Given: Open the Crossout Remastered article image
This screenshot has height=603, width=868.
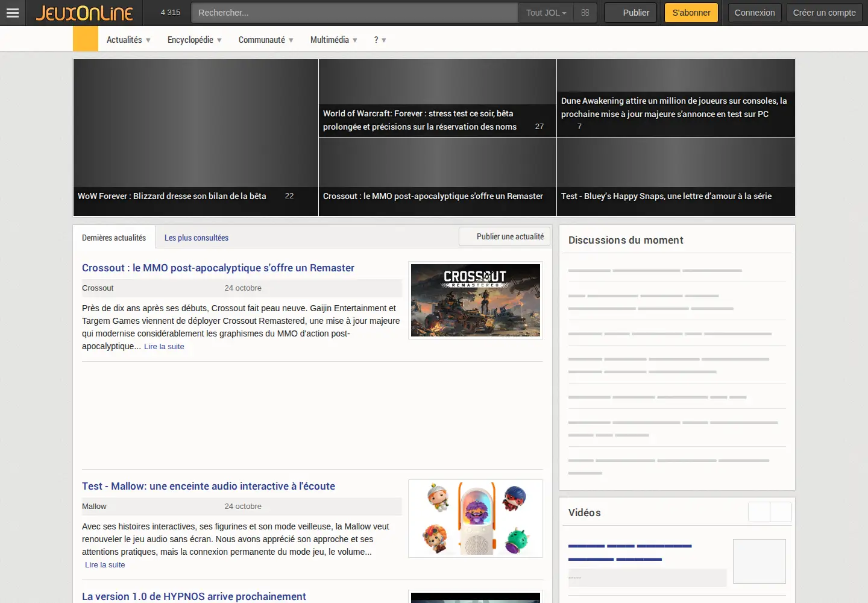Looking at the screenshot, I should (476, 300).
